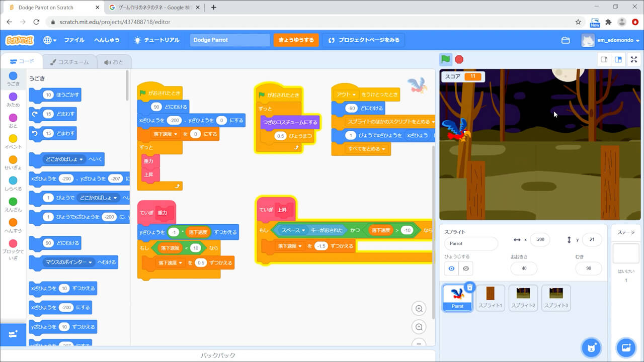Image resolution: width=644 pixels, height=362 pixels.
Task: Open the Scratch logo home link
Action: coord(20,40)
